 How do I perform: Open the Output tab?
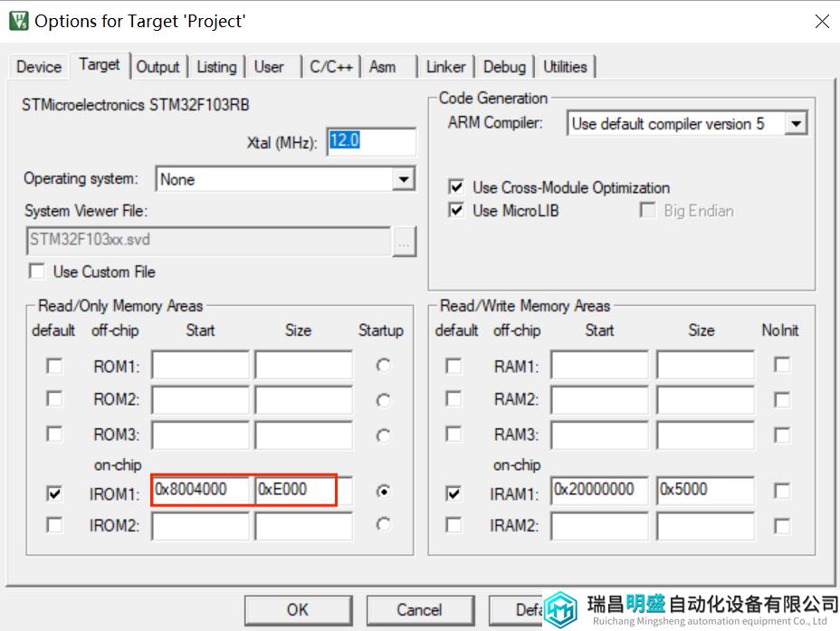tap(158, 67)
